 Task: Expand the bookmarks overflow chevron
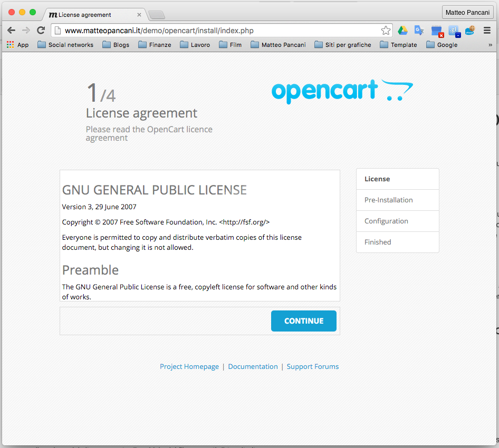click(x=490, y=45)
